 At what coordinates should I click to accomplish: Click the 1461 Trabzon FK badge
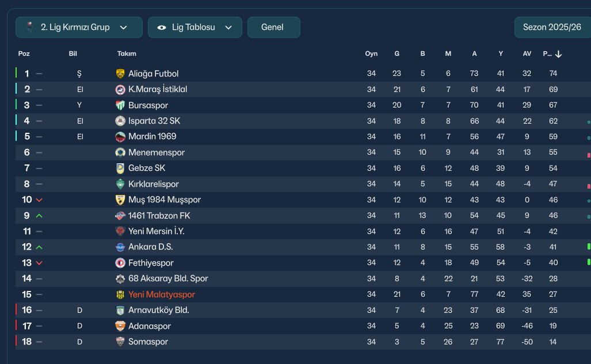[x=120, y=216]
